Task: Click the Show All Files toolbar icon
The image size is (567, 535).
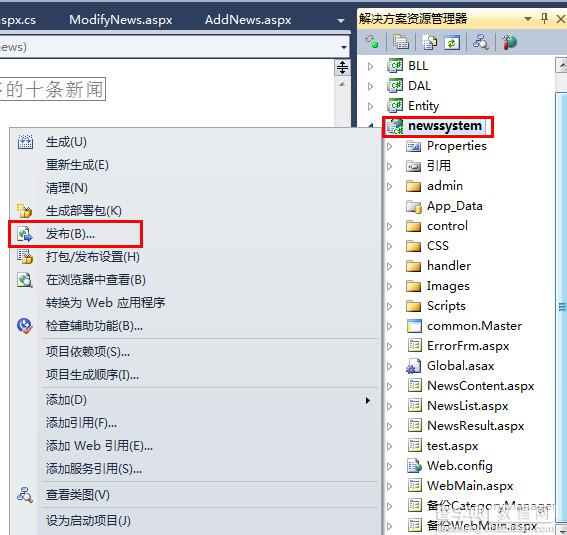Action: click(401, 42)
